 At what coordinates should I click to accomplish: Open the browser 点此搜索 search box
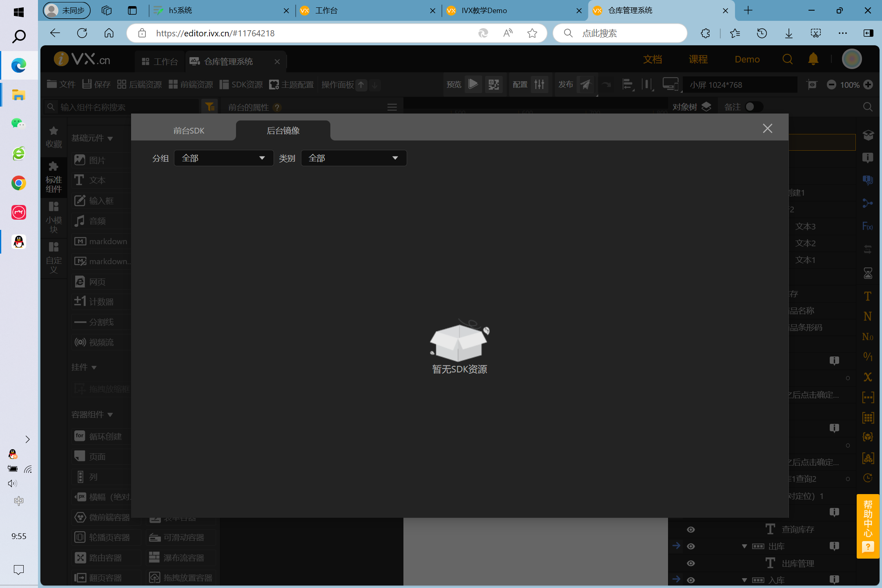620,33
